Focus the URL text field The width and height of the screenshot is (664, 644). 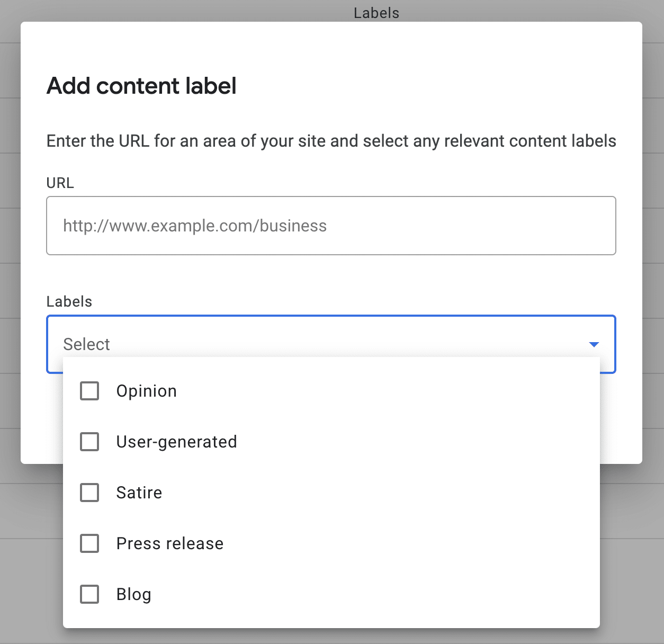tap(331, 226)
